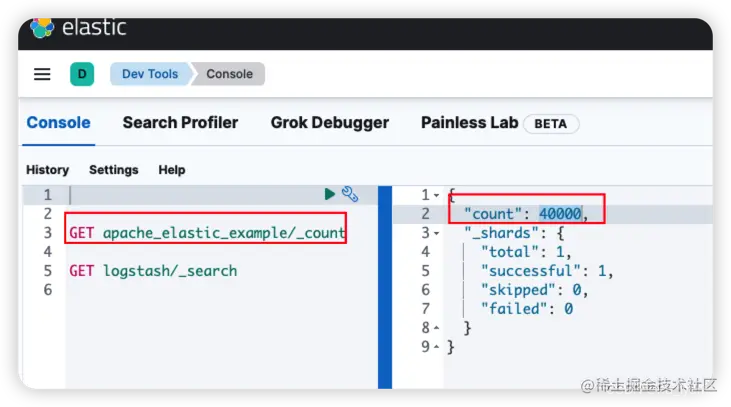
Task: Open the wrench request options icon
Action: (350, 194)
